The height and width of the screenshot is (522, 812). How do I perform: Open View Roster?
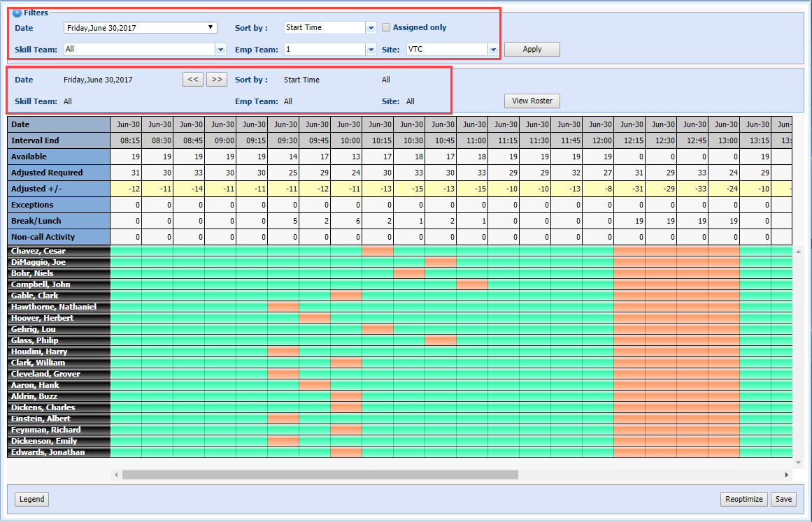click(x=532, y=101)
